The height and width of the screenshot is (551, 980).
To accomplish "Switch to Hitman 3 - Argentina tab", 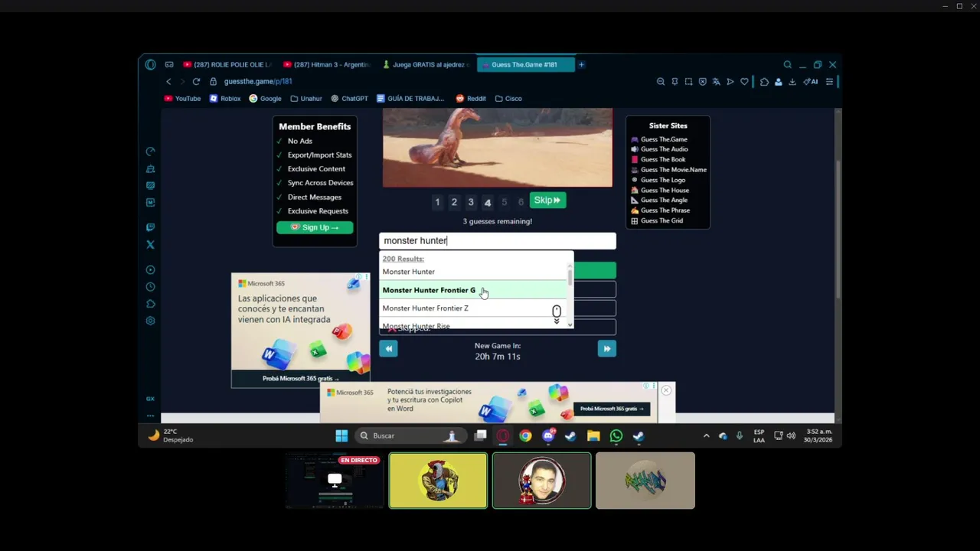I will (327, 64).
